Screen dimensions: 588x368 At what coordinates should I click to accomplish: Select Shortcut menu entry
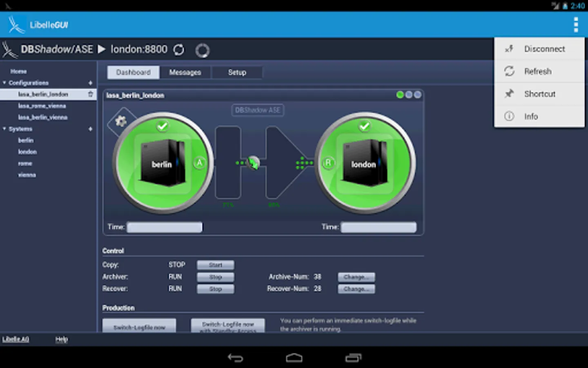pos(539,94)
